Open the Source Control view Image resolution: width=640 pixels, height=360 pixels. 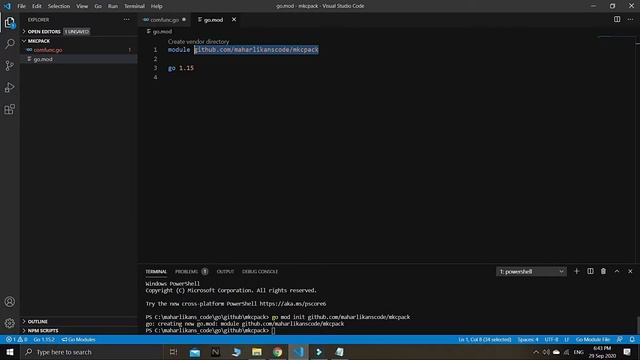click(x=10, y=66)
